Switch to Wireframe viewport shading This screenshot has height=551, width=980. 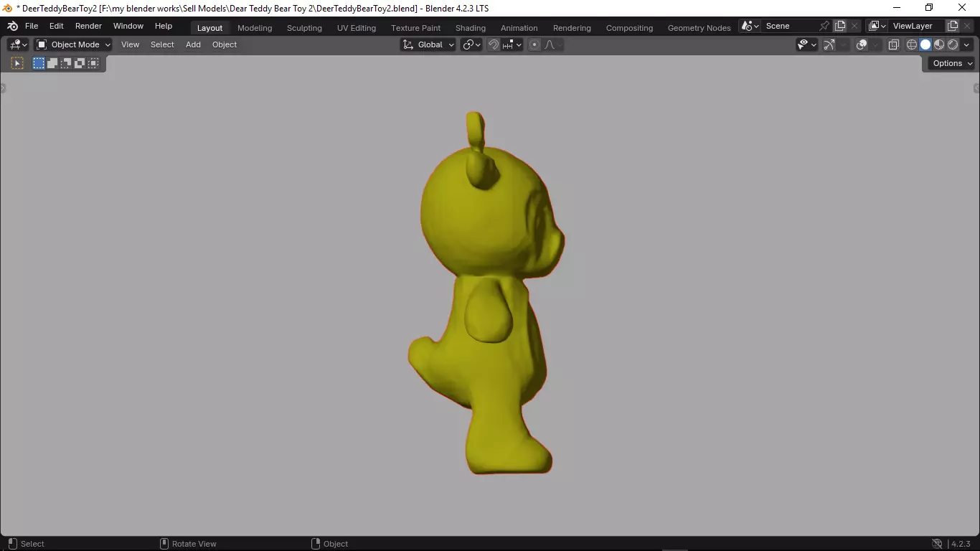tap(912, 44)
